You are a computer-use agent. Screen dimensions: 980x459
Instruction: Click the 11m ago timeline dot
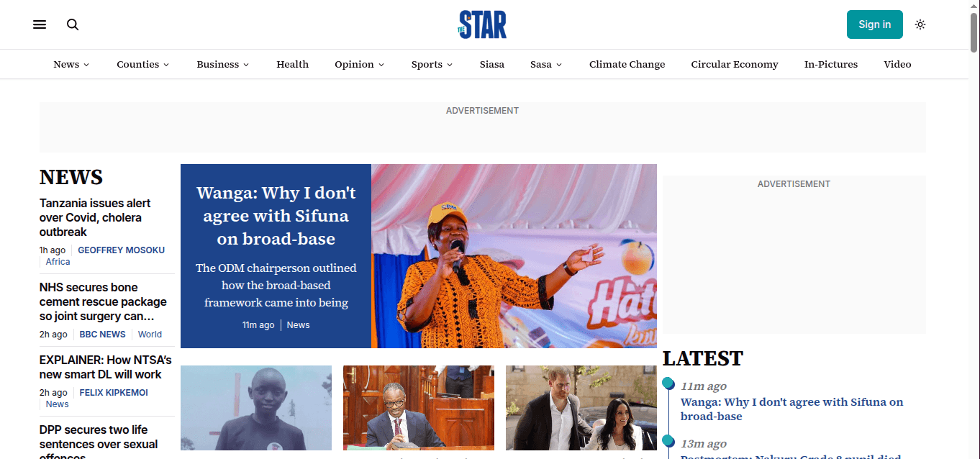click(668, 383)
